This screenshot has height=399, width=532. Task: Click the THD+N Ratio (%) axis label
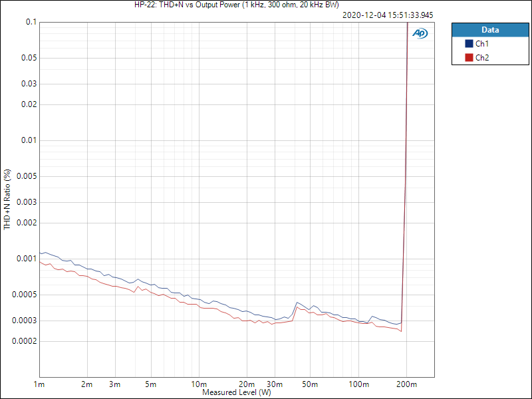[7, 199]
